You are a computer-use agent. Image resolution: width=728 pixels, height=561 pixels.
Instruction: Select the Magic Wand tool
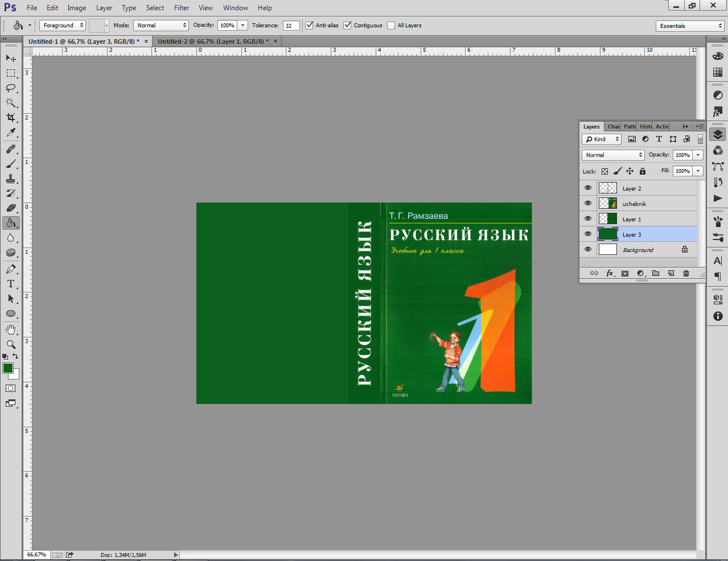(11, 102)
